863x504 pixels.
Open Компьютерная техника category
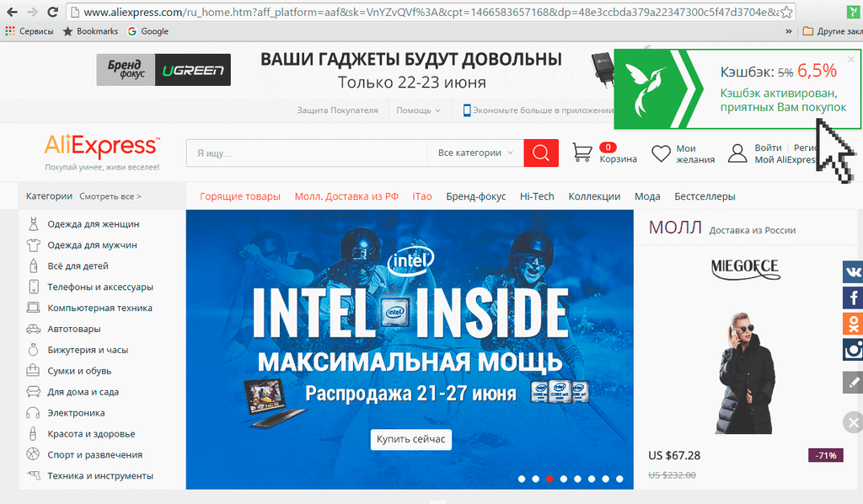(x=99, y=308)
